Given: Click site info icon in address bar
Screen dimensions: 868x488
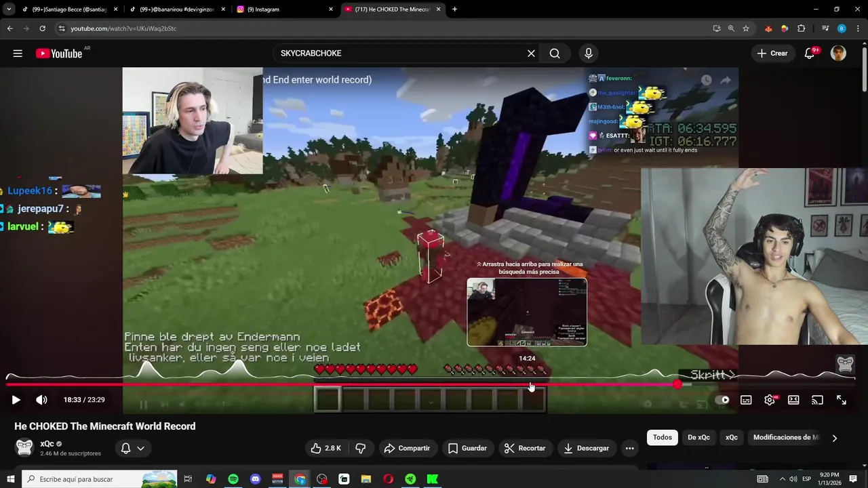Looking at the screenshot, I should 62,28.
